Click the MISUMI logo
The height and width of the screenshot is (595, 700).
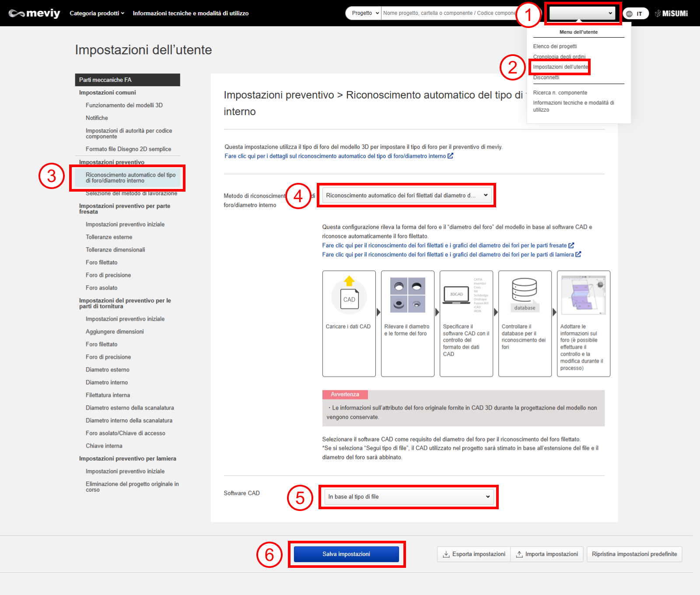[671, 14]
